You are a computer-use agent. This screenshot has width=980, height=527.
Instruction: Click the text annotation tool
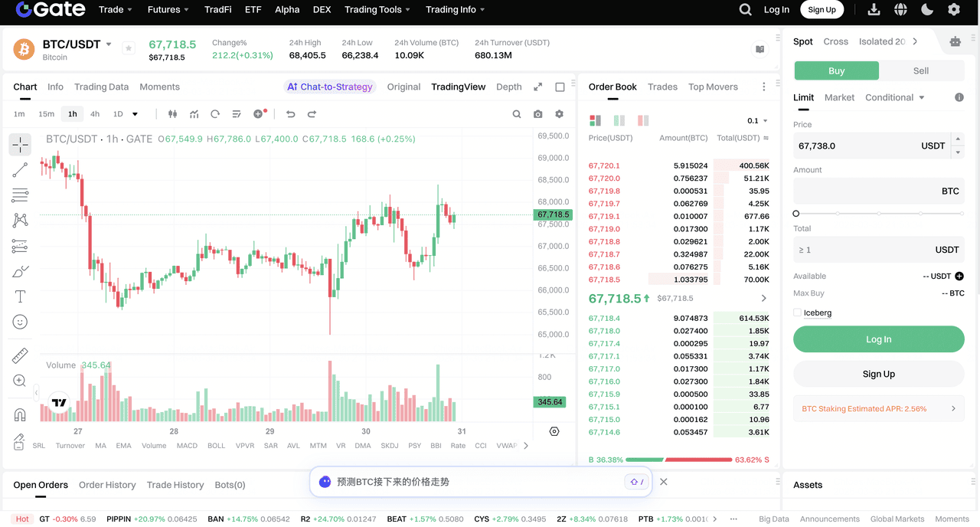(x=20, y=296)
